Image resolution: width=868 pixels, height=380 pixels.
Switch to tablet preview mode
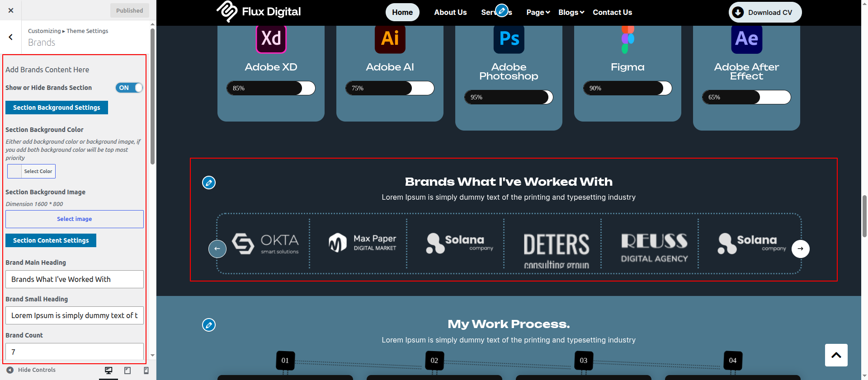click(x=127, y=371)
